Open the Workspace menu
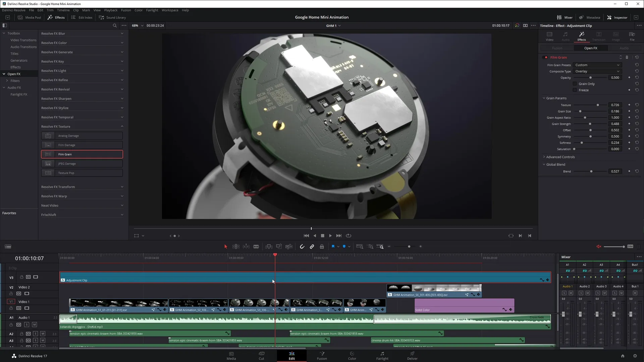The width and height of the screenshot is (644, 362). click(x=170, y=10)
